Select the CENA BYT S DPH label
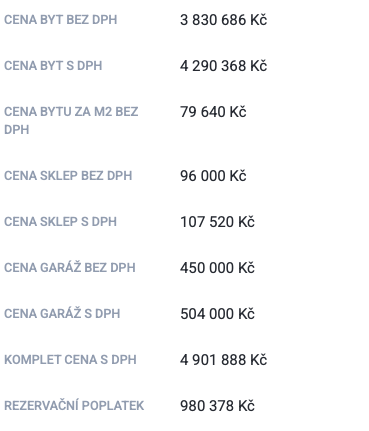 53,66
